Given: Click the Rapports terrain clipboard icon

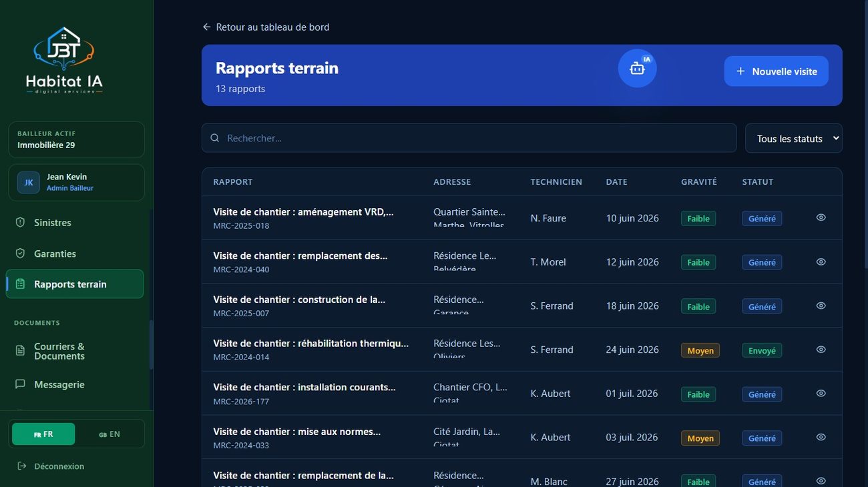Looking at the screenshot, I should pos(20,284).
